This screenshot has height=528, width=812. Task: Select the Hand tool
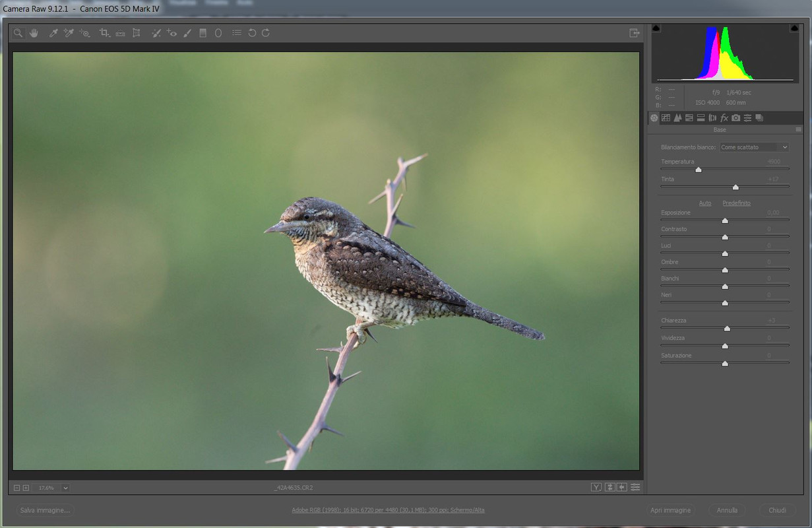pos(34,33)
